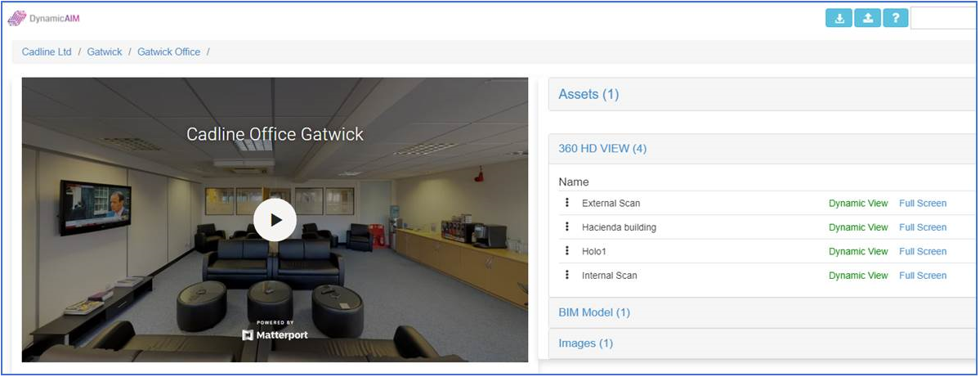This screenshot has width=980, height=377.
Task: Expand the Images (1) section
Action: (585, 343)
